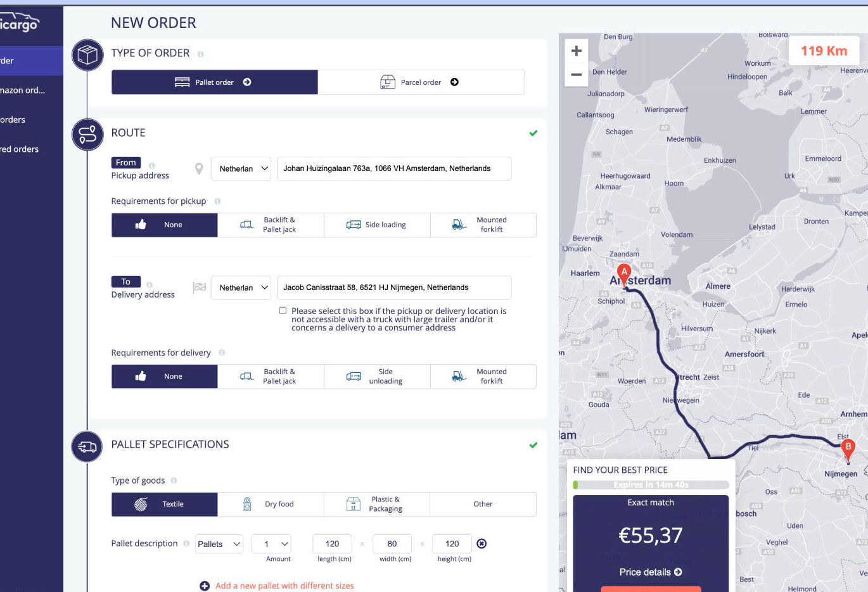
Task: Expand the Pallets type dropdown
Action: pyautogui.click(x=219, y=543)
